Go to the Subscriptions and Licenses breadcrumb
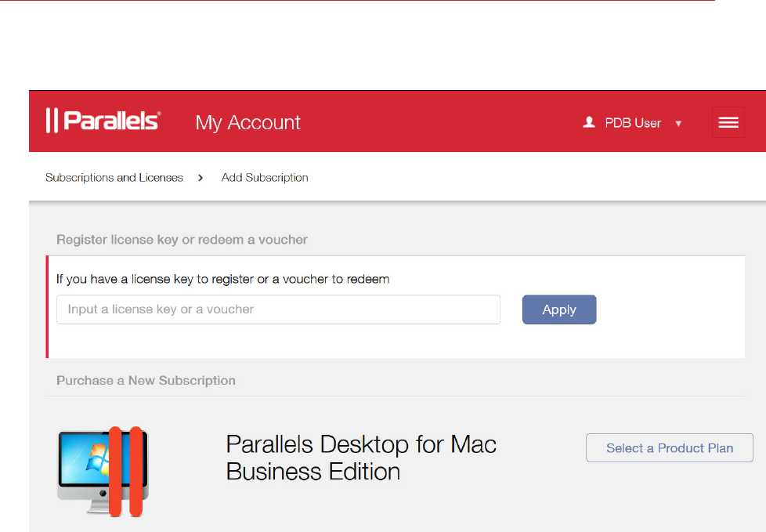 coord(114,178)
